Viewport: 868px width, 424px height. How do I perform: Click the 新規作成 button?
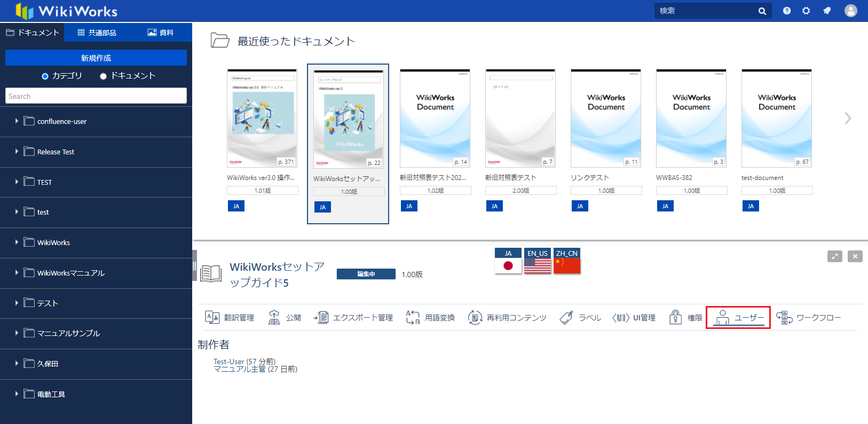tap(96, 58)
